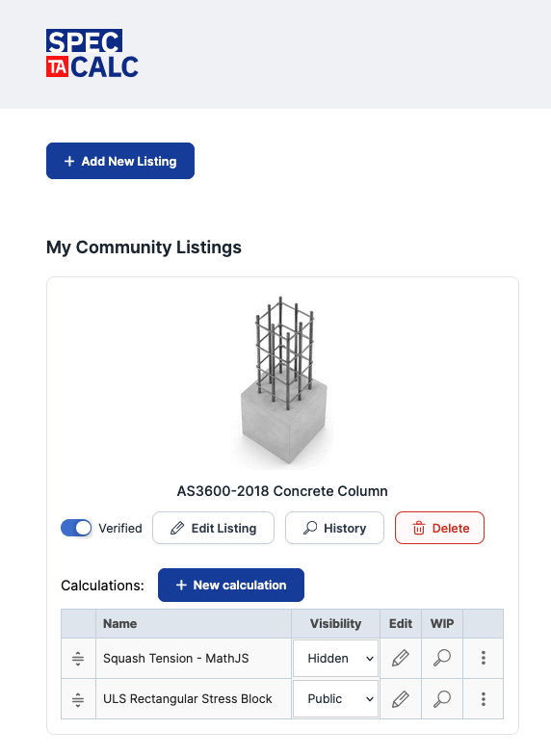The image size is (551, 756).
Task: Click edit pencil for Squash Tension - MathJS
Action: [401, 658]
